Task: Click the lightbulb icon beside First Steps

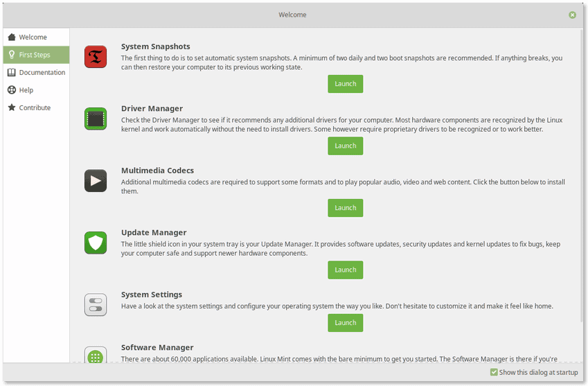Action: point(12,54)
